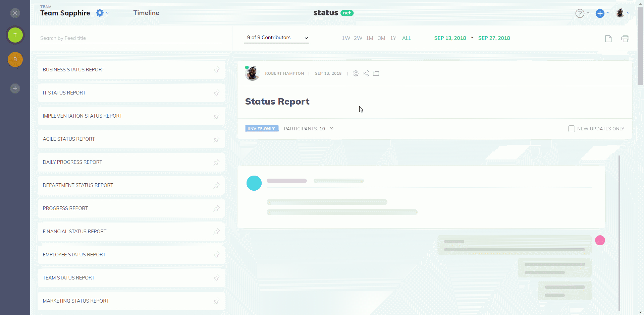Expand the participants list chevron
The image size is (644, 315).
(331, 129)
